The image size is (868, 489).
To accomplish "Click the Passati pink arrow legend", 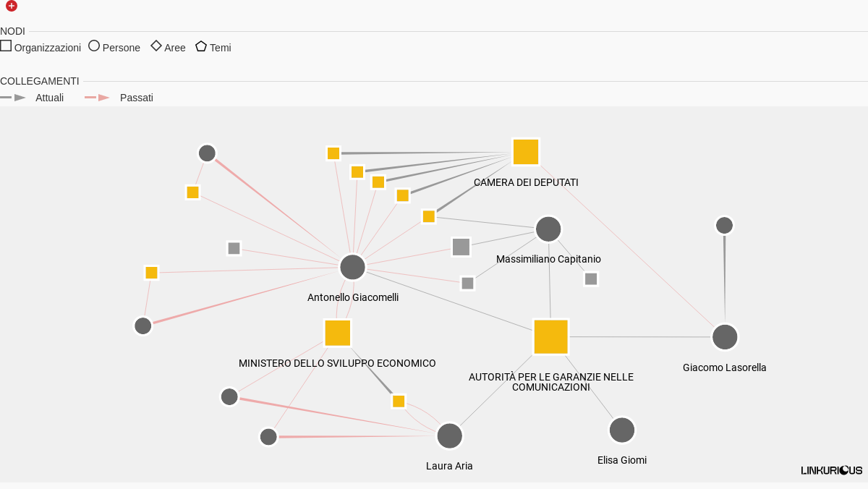I will coord(98,97).
